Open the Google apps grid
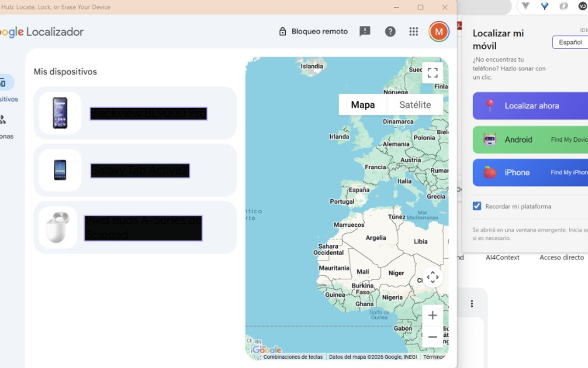Image resolution: width=588 pixels, height=368 pixels. coord(413,31)
